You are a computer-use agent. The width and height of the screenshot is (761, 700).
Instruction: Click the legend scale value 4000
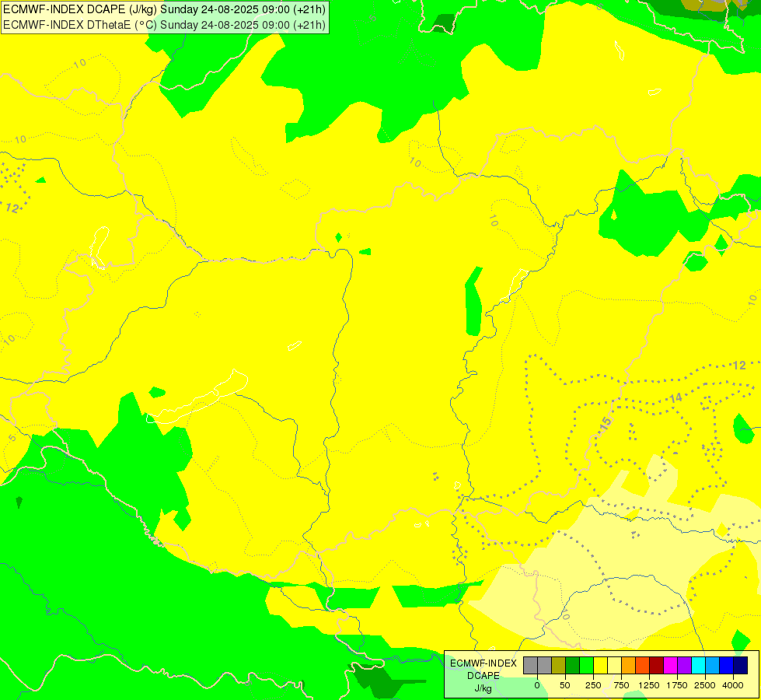point(733,685)
